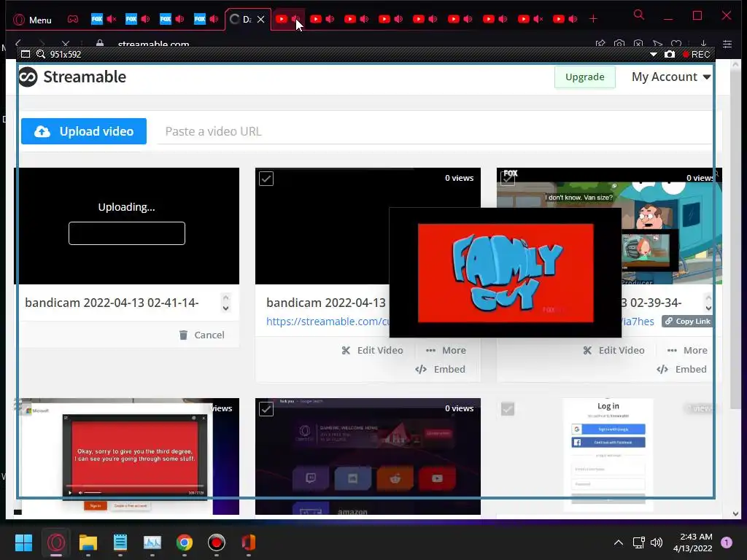Open Opera snapshot camera icon in address bar
This screenshot has height=560, width=747.
619,44
